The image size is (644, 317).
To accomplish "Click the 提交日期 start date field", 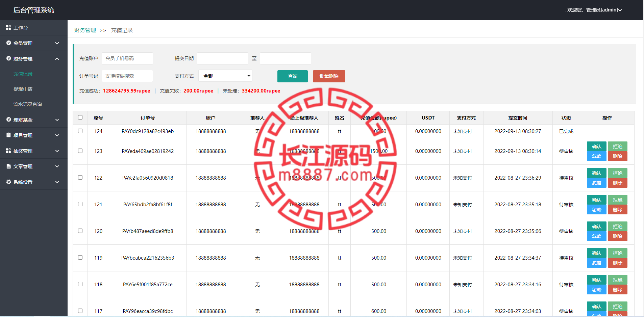I will click(223, 58).
